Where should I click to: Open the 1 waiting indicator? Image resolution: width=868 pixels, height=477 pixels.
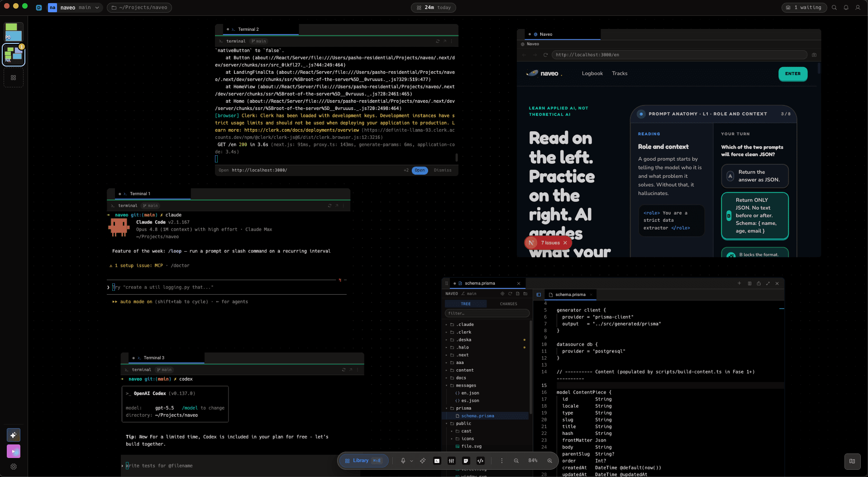(804, 7)
